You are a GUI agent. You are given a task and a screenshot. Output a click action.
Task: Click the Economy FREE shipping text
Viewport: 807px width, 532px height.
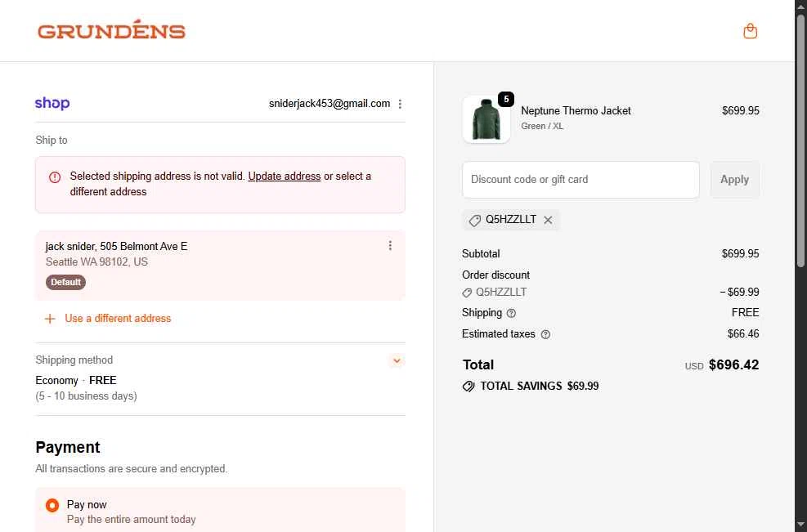pyautogui.click(x=76, y=380)
